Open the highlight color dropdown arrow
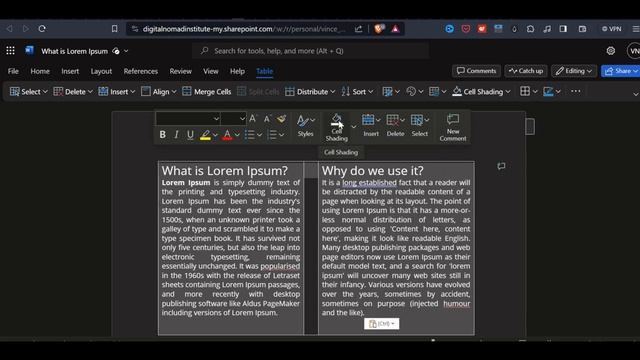The image size is (640, 360). point(215,135)
